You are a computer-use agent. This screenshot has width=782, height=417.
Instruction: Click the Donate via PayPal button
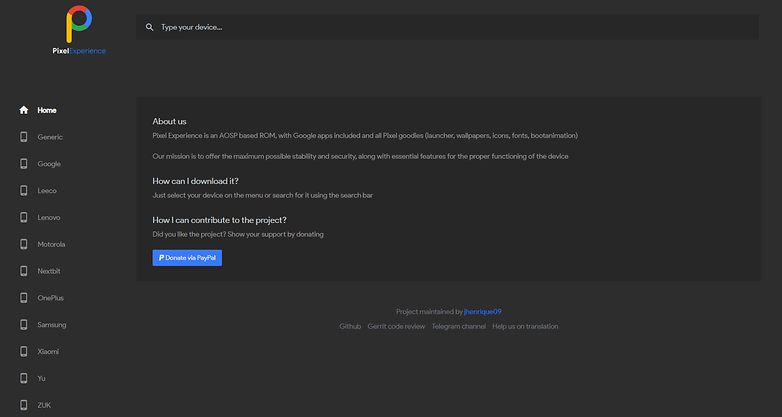187,258
